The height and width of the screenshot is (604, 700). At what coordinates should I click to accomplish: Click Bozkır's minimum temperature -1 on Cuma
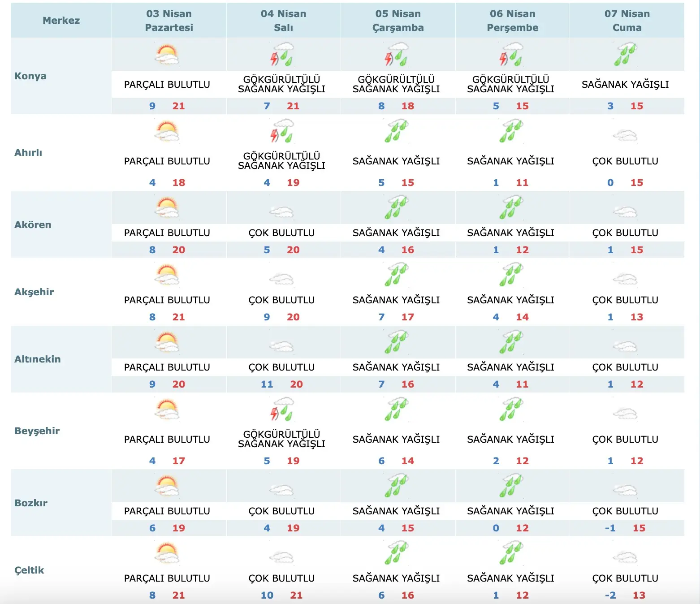coord(610,528)
